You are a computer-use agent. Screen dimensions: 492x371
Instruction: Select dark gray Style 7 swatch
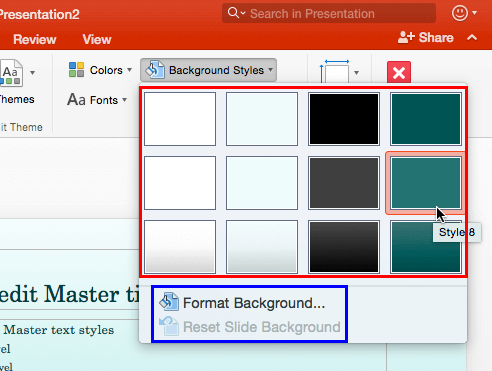point(344,183)
